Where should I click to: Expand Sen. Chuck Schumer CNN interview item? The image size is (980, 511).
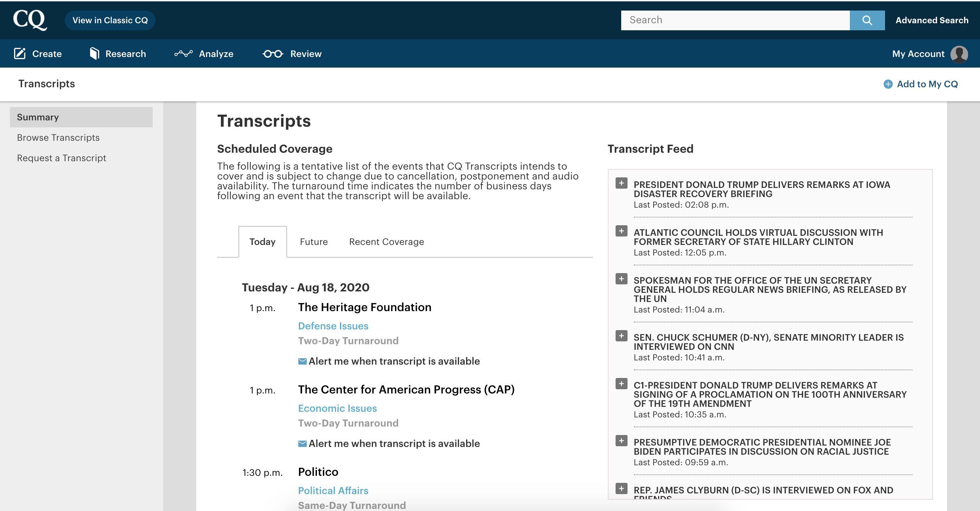pos(621,336)
